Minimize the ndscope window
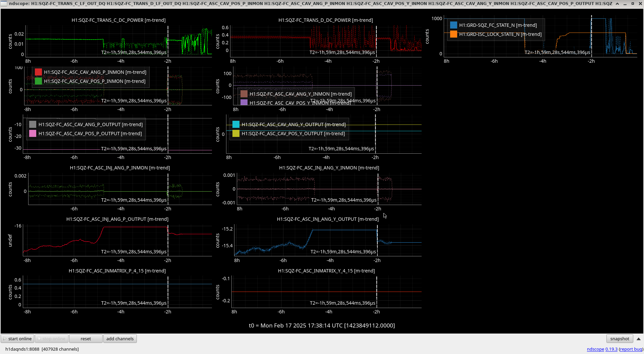The width and height of the screenshot is (644, 354). click(x=625, y=3)
